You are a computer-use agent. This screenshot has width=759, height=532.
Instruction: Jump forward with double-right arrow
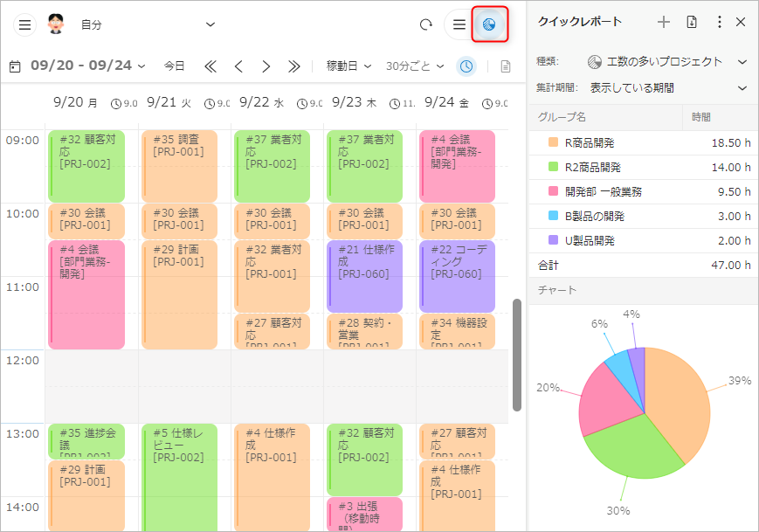pyautogui.click(x=294, y=66)
